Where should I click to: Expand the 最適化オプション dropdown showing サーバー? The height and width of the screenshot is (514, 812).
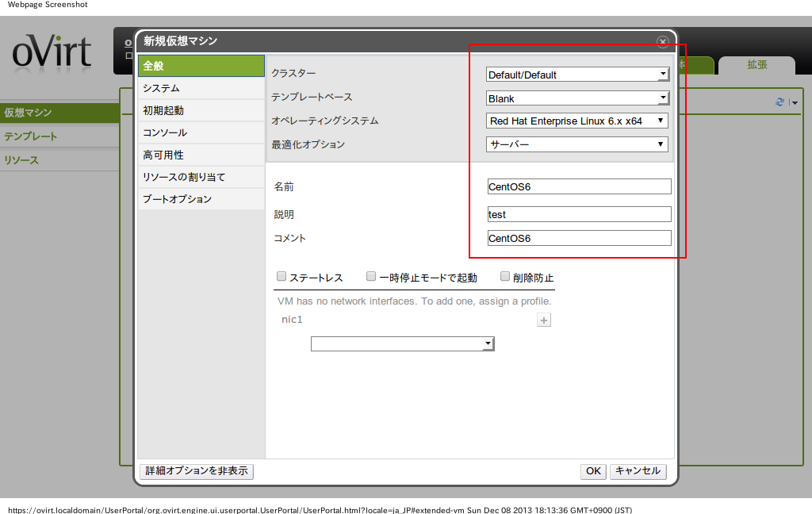pos(577,144)
